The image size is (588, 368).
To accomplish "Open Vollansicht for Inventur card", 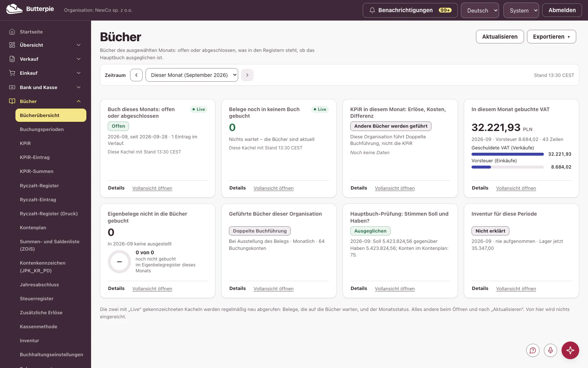I will pos(516,289).
